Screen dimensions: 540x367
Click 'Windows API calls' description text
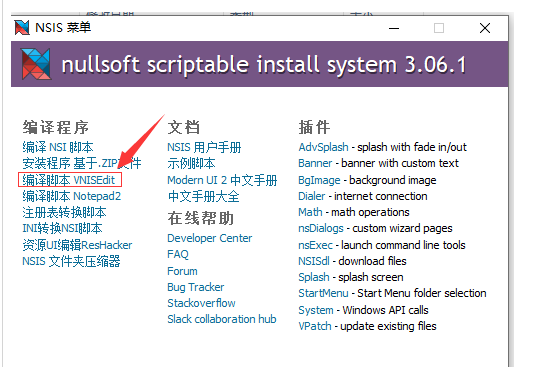[x=385, y=310]
